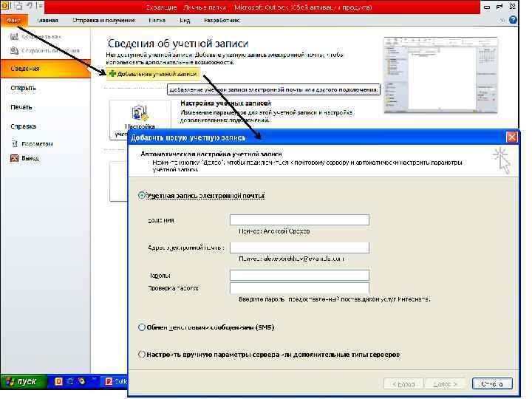Screen dimensions: 532x399
Task: Click the media player quick launch icon
Action: [x=82, y=381]
